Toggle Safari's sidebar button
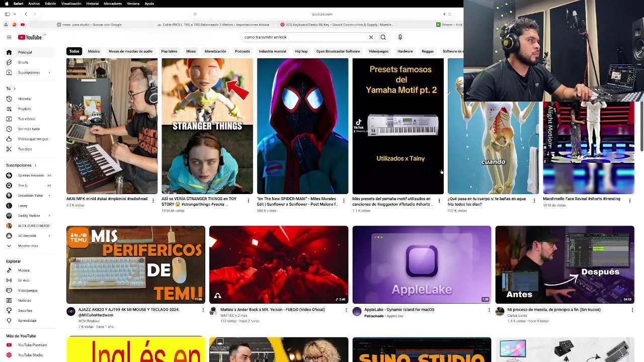 (x=8, y=14)
